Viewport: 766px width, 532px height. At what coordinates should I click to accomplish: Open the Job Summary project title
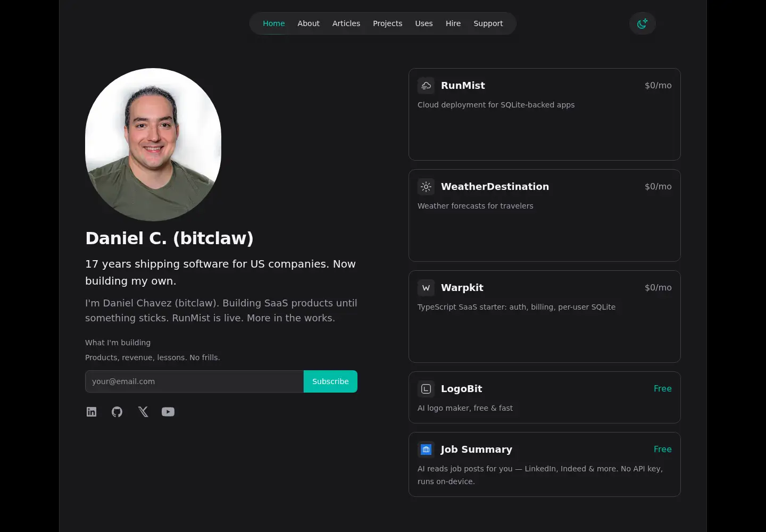(x=477, y=450)
